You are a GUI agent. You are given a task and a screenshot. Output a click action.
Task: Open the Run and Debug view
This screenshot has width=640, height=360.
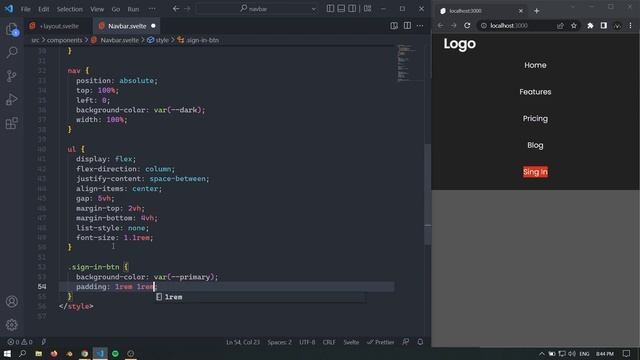coord(12,99)
